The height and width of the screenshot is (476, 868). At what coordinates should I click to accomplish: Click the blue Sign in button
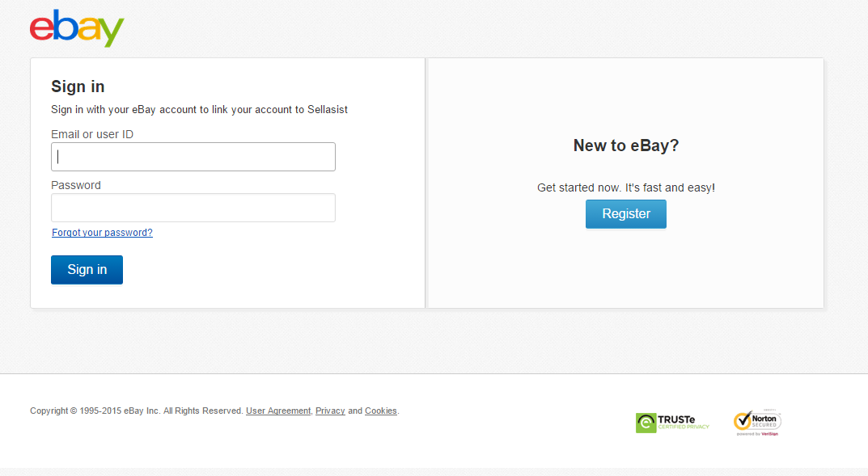tap(87, 270)
